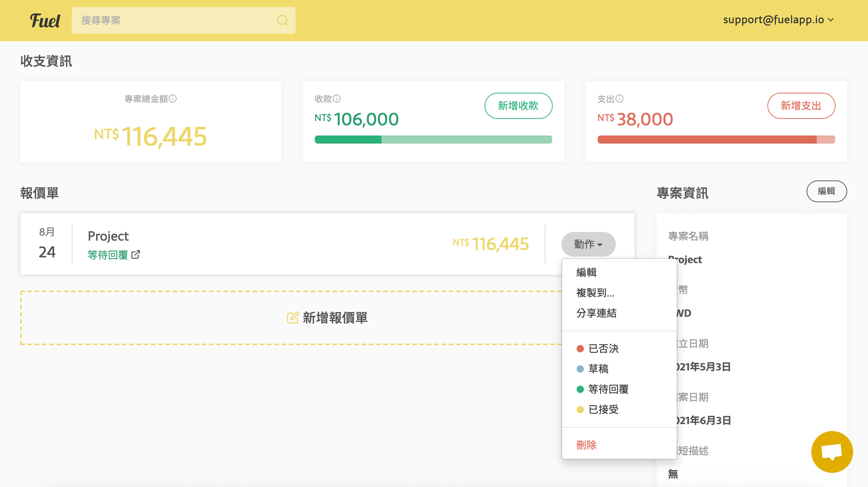Click the Fuel logo

(x=45, y=20)
